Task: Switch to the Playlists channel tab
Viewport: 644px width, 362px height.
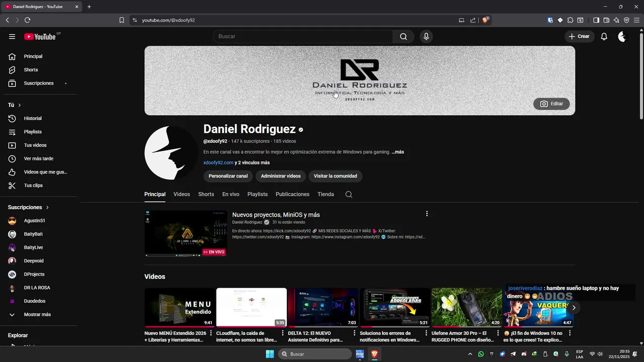Action: (x=258, y=194)
